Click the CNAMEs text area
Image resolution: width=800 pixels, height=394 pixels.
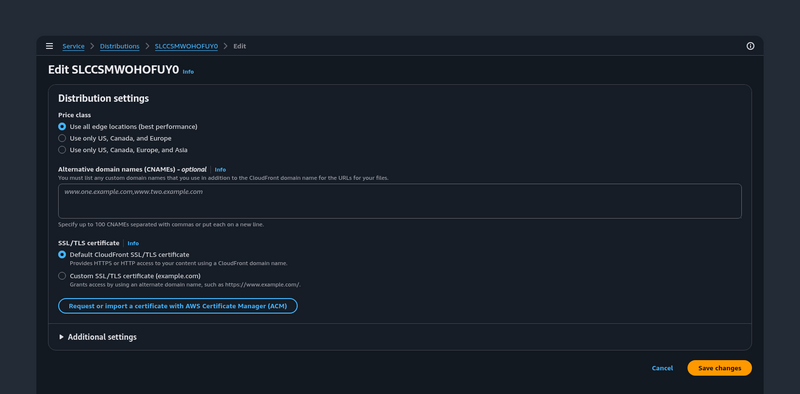[399, 201]
